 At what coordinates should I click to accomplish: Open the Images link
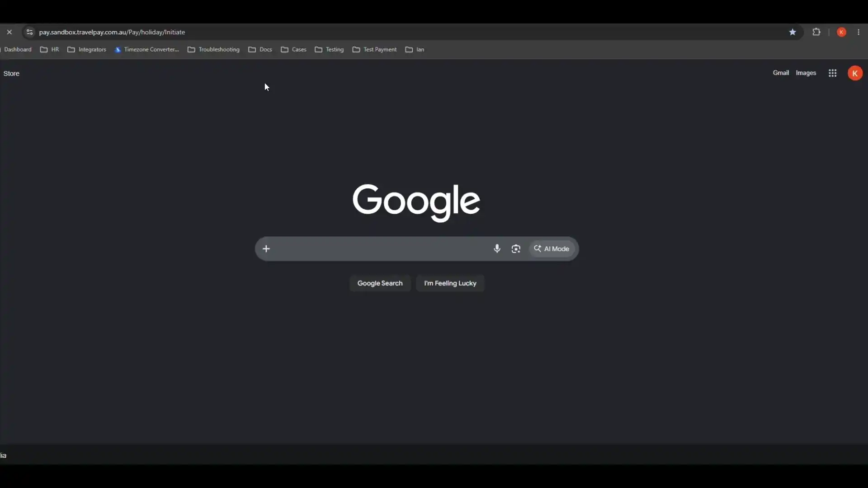point(806,73)
